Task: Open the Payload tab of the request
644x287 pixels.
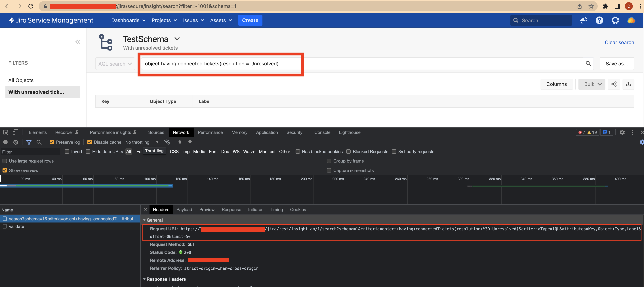Action: click(184, 210)
